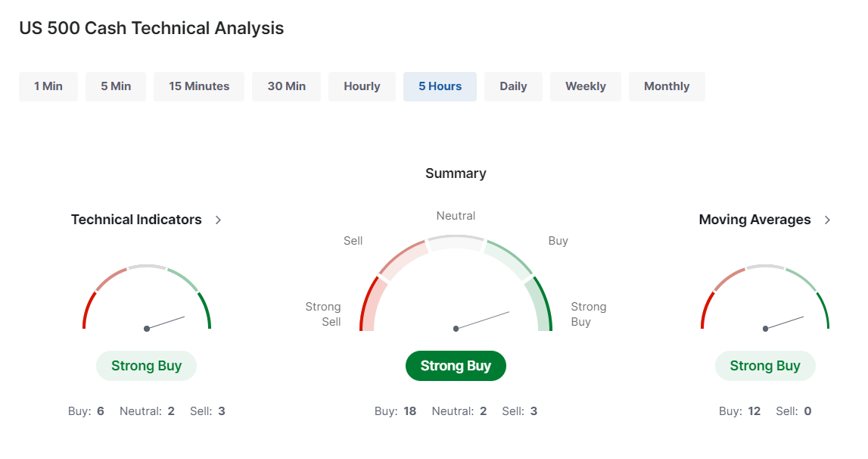
Task: Click the active 5 Hours tab
Action: 440,86
